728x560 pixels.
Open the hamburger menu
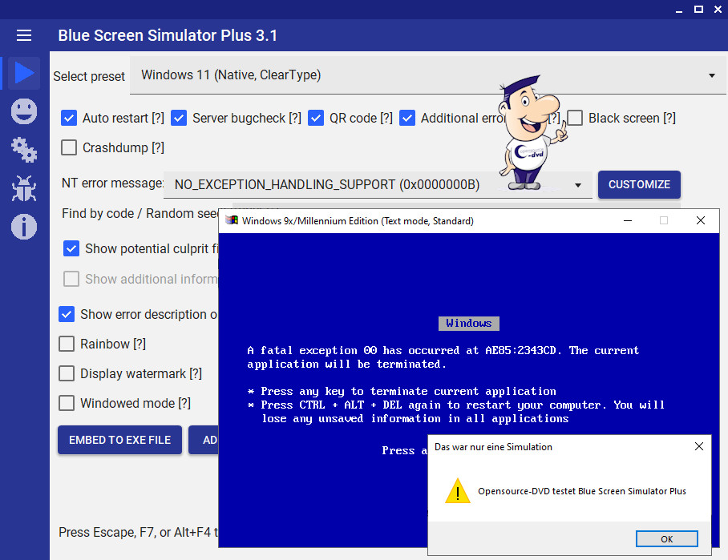click(x=24, y=35)
